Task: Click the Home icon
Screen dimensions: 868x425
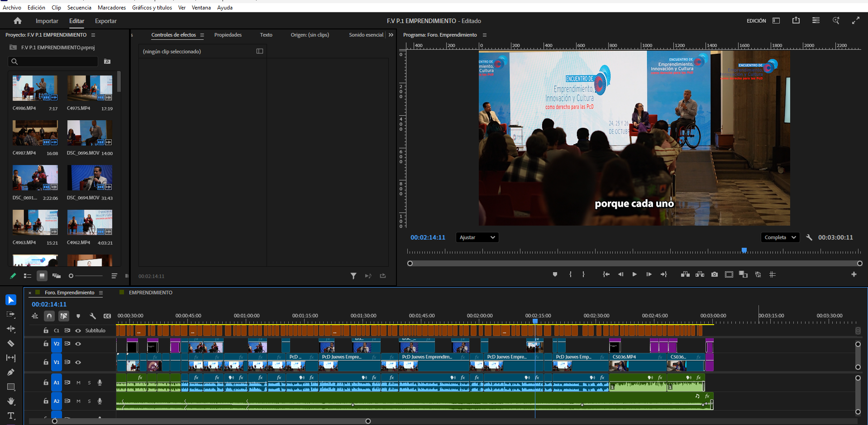Action: coord(18,21)
